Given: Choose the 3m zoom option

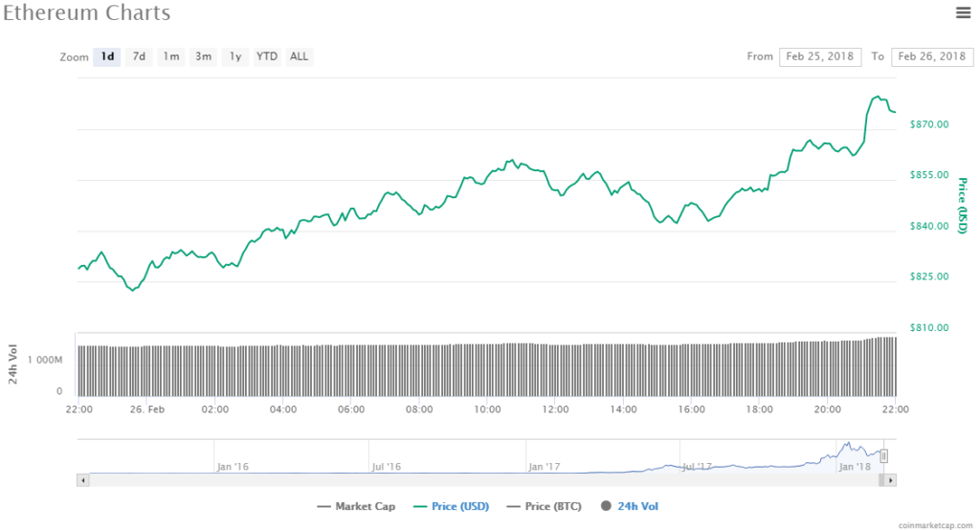Looking at the screenshot, I should point(203,56).
